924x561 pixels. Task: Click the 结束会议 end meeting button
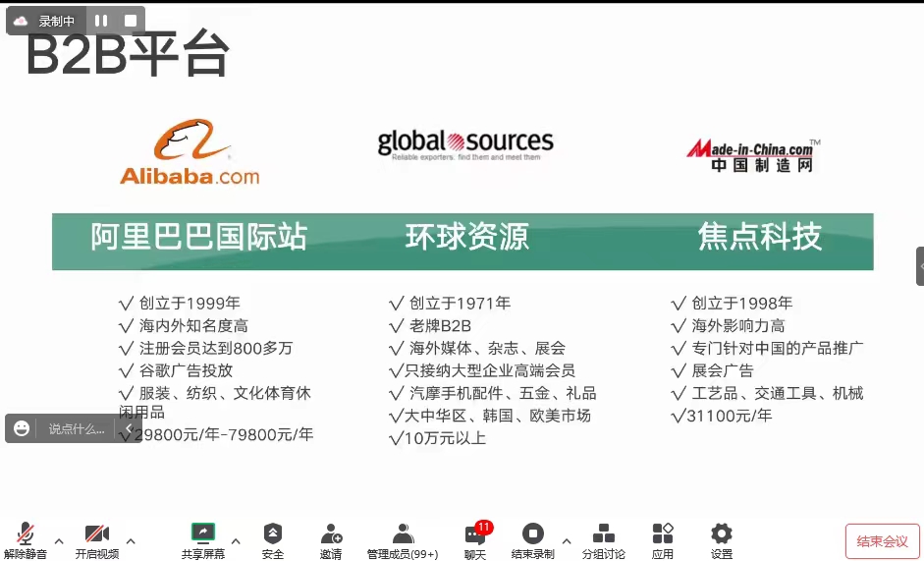tap(882, 541)
